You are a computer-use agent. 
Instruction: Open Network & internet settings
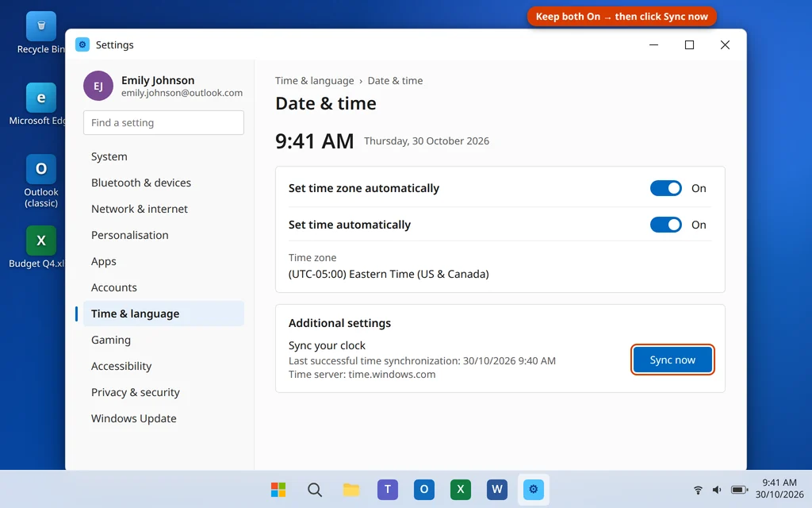(163, 209)
